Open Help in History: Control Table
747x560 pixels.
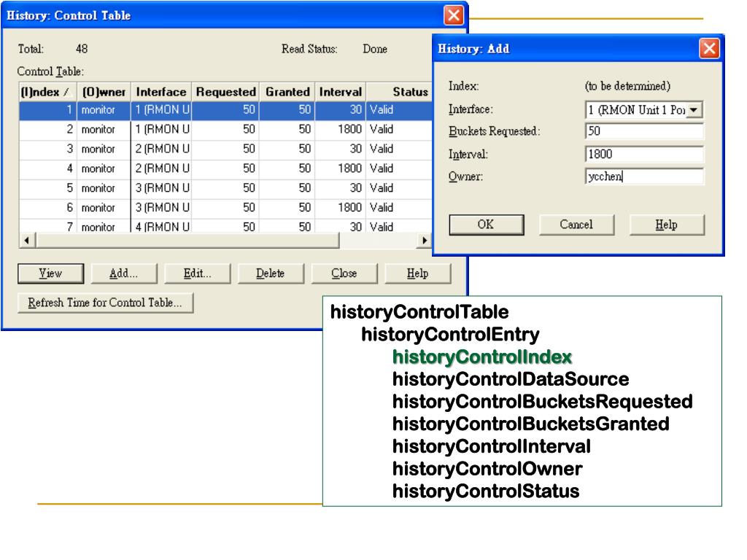418,273
